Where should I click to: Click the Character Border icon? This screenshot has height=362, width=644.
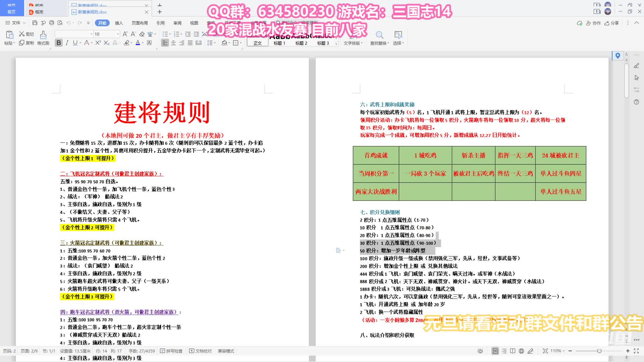(150, 43)
